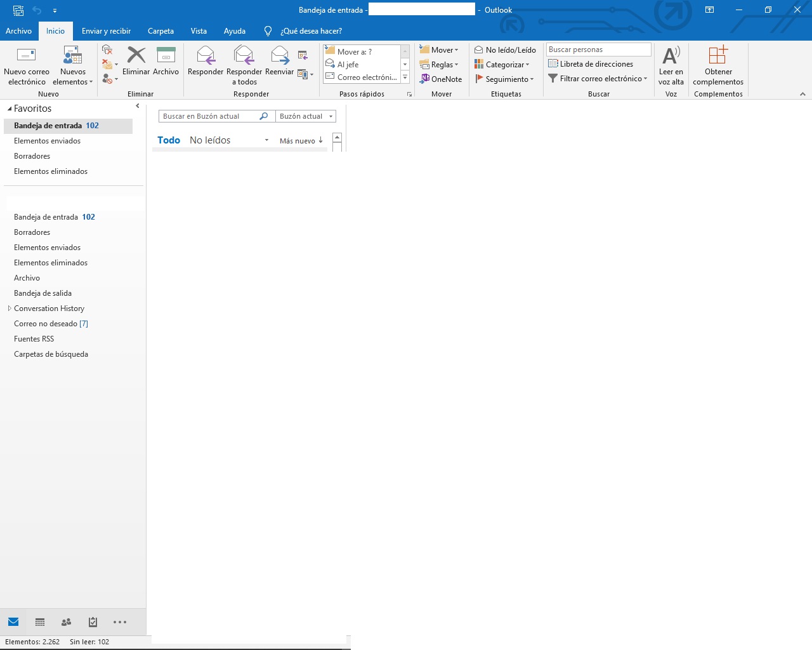This screenshot has height=650, width=812.
Task: Expand the Pasos rápidos gallery
Action: coord(405,77)
